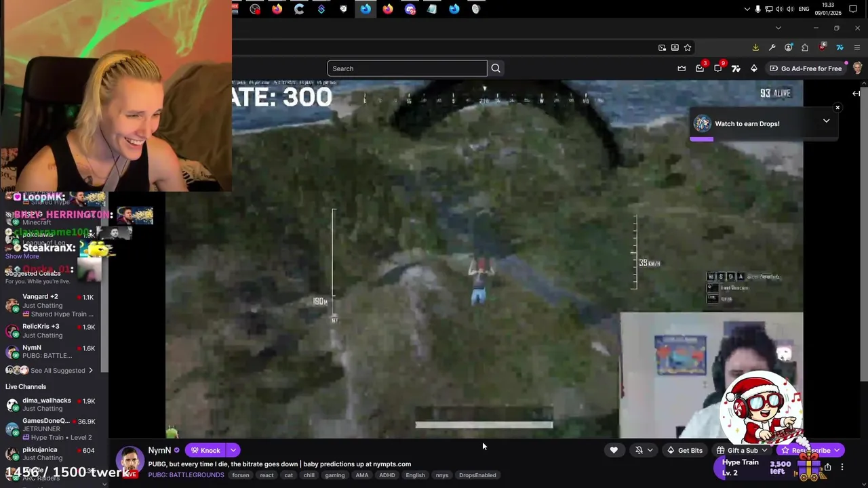Toggle microphone icon in system tray
The width and height of the screenshot is (868, 488).
pyautogui.click(x=757, y=9)
